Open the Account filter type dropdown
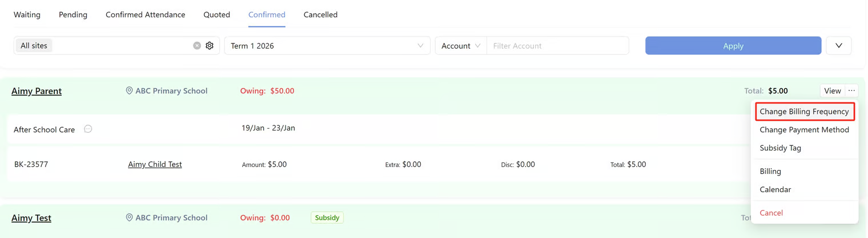This screenshot has height=238, width=868. coord(461,46)
